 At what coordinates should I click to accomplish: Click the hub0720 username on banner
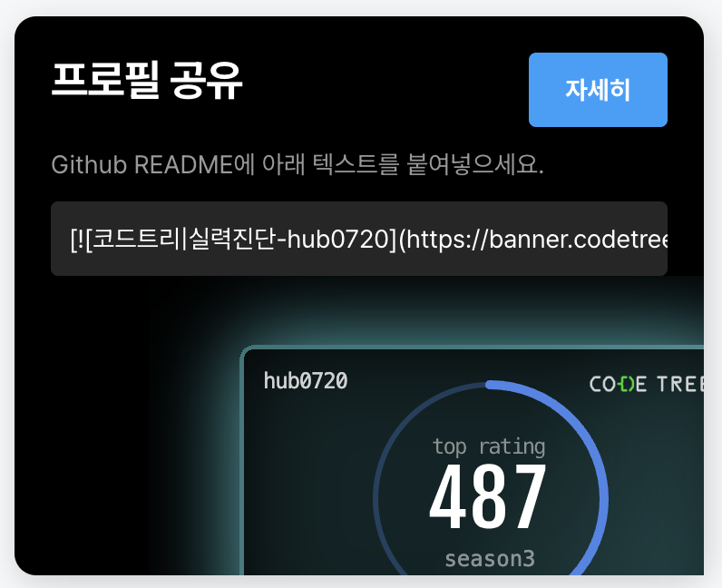(306, 381)
